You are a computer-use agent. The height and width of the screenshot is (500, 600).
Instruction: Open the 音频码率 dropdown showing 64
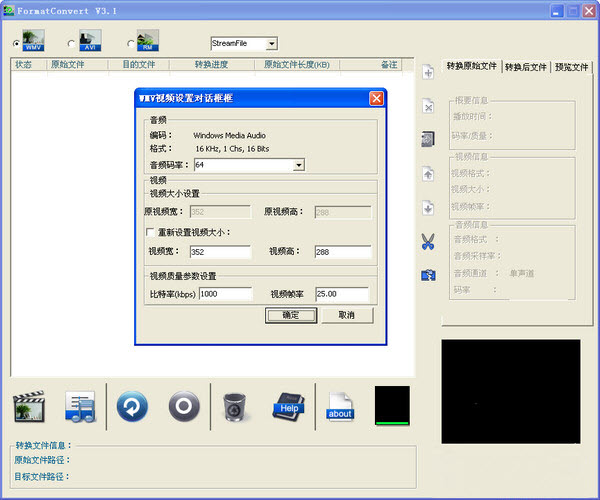(299, 165)
